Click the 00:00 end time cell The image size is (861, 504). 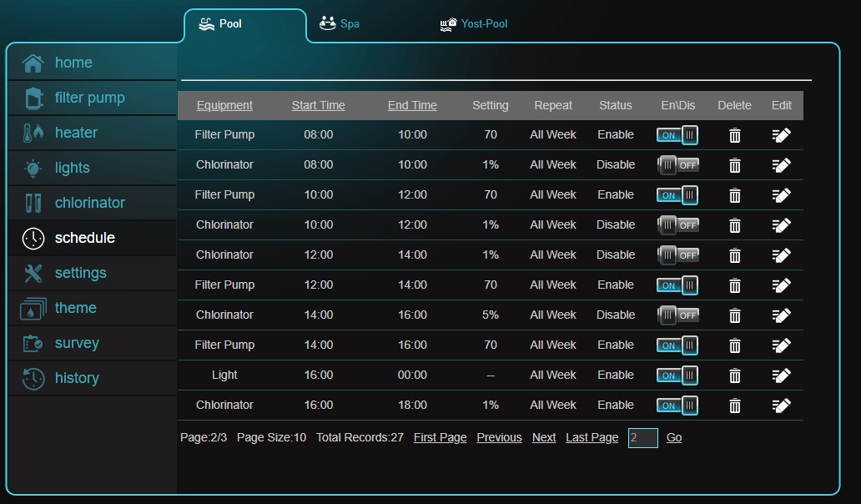(x=412, y=375)
